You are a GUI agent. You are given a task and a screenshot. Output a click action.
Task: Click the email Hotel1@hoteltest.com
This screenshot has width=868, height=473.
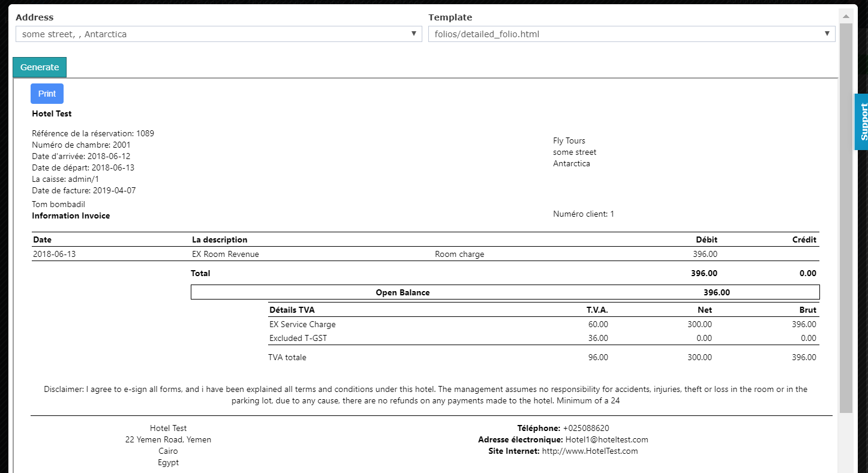coord(606,439)
